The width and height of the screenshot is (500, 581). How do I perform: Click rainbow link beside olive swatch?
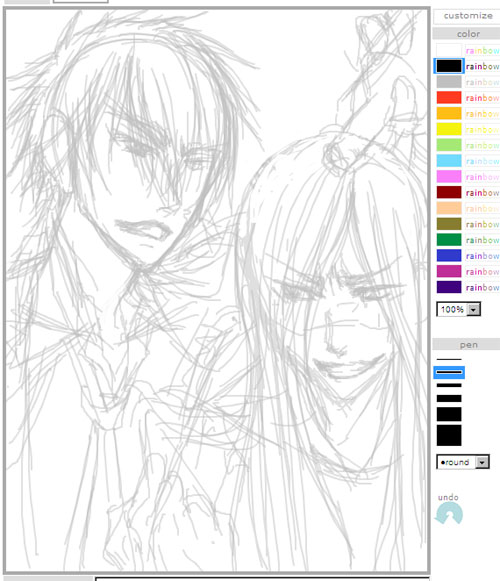pos(483,224)
